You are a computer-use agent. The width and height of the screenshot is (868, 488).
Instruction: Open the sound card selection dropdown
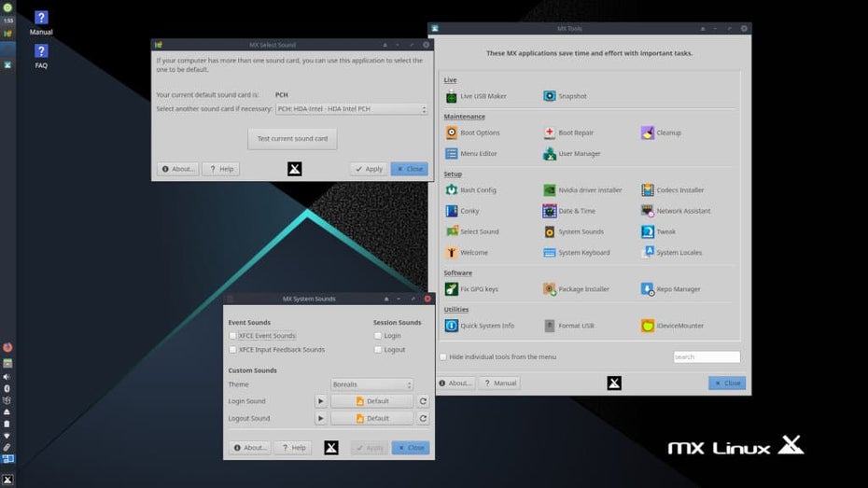(x=351, y=109)
